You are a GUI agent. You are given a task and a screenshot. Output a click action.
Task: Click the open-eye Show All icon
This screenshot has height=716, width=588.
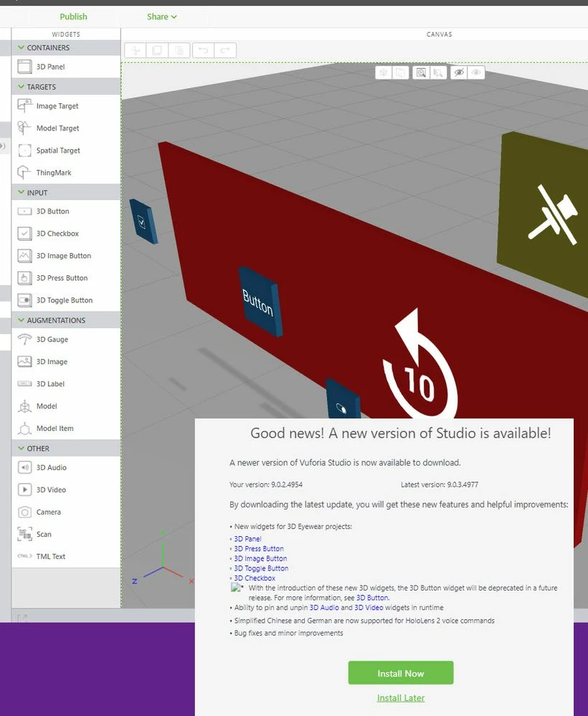pos(476,72)
